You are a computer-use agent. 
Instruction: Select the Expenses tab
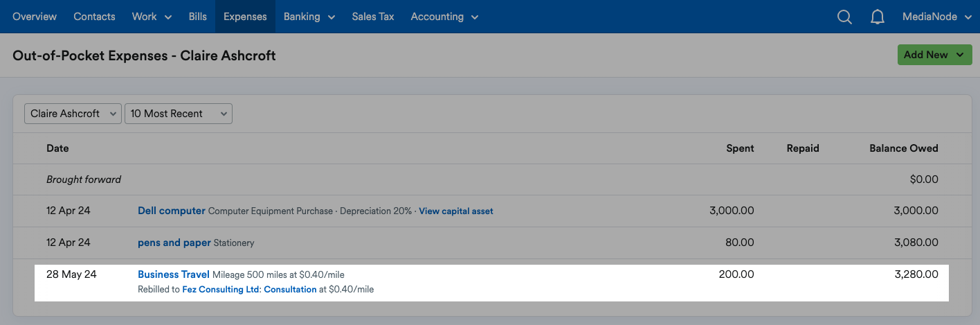tap(245, 17)
